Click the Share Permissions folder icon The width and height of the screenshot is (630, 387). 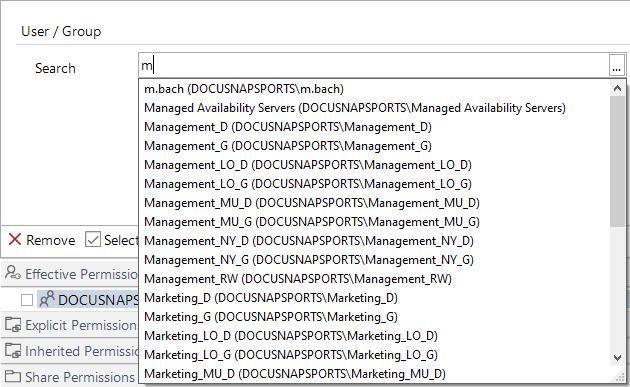[x=13, y=377]
